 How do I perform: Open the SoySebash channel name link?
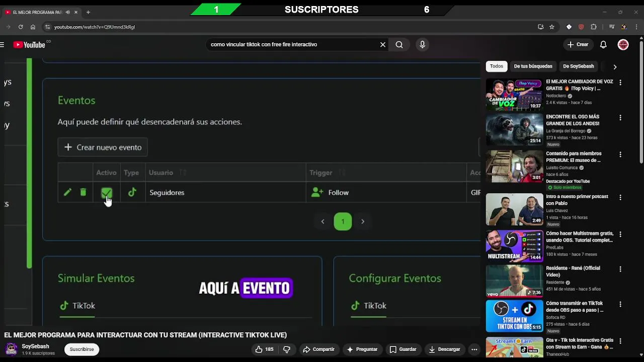[x=35, y=346]
